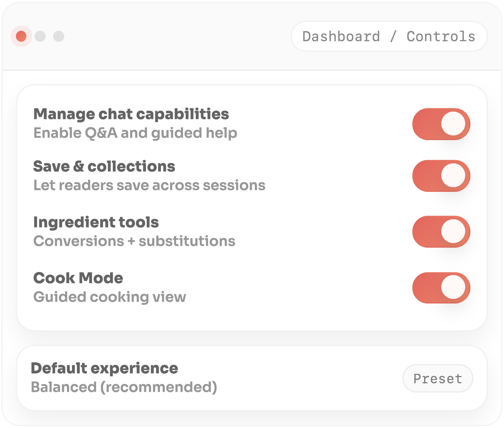This screenshot has height=428, width=504.
Task: Click the Default experience heading
Action: (105, 369)
